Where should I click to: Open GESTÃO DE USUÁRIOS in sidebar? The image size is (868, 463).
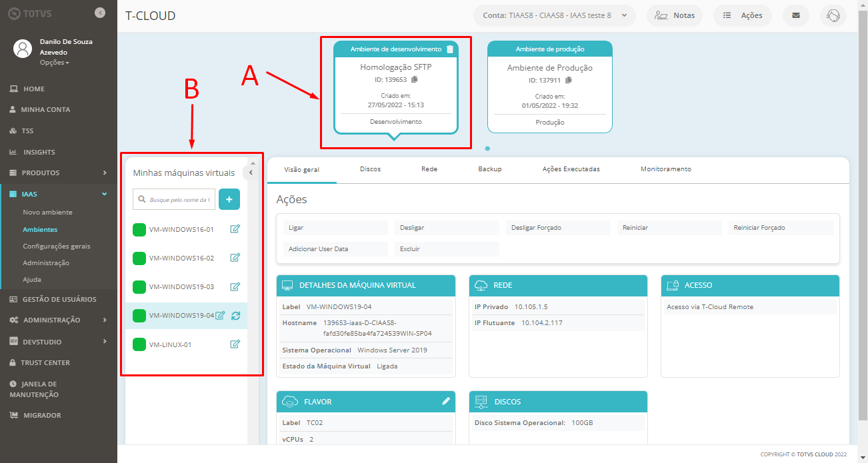(x=59, y=299)
